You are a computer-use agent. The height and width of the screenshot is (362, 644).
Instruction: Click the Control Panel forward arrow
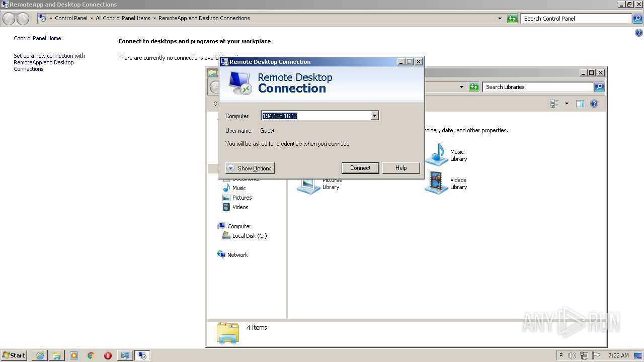[23, 19]
